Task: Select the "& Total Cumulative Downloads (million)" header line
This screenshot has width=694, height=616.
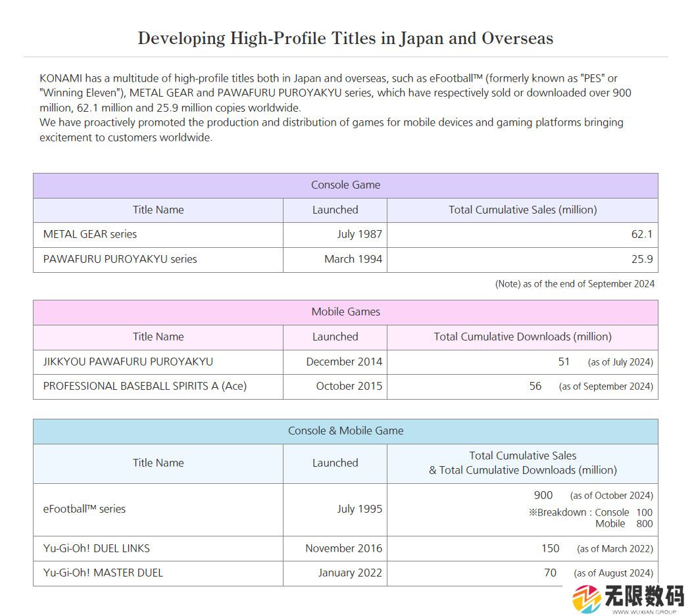Action: pyautogui.click(x=523, y=470)
